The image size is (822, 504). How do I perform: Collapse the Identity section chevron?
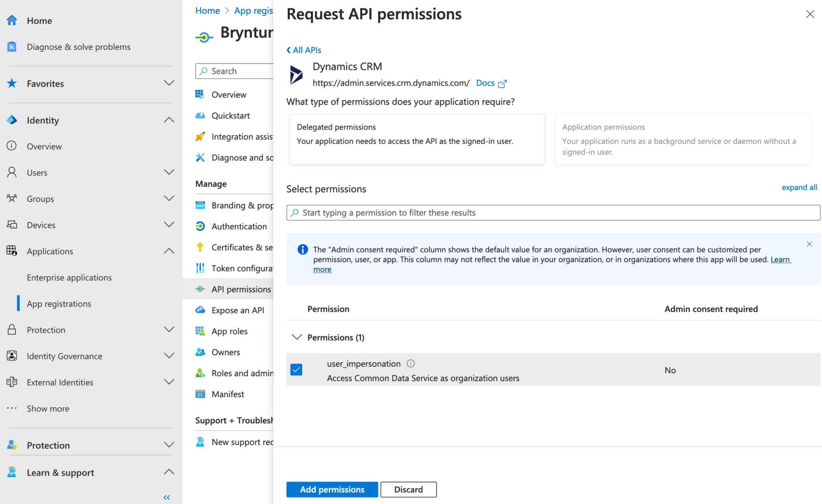[x=169, y=120]
